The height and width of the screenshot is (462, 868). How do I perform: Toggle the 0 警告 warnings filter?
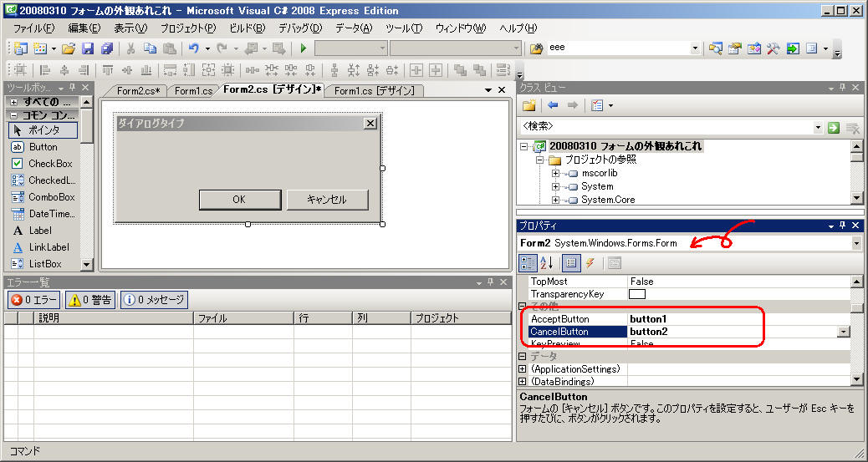(x=90, y=300)
